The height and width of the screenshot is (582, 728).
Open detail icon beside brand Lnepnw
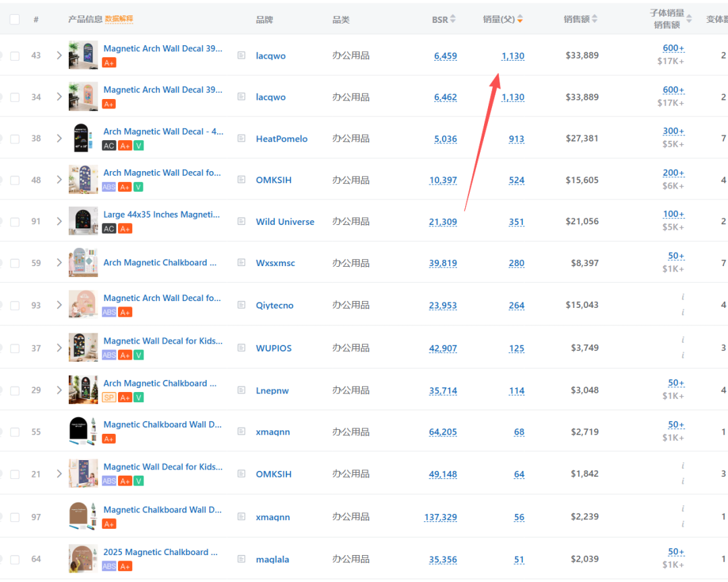241,390
